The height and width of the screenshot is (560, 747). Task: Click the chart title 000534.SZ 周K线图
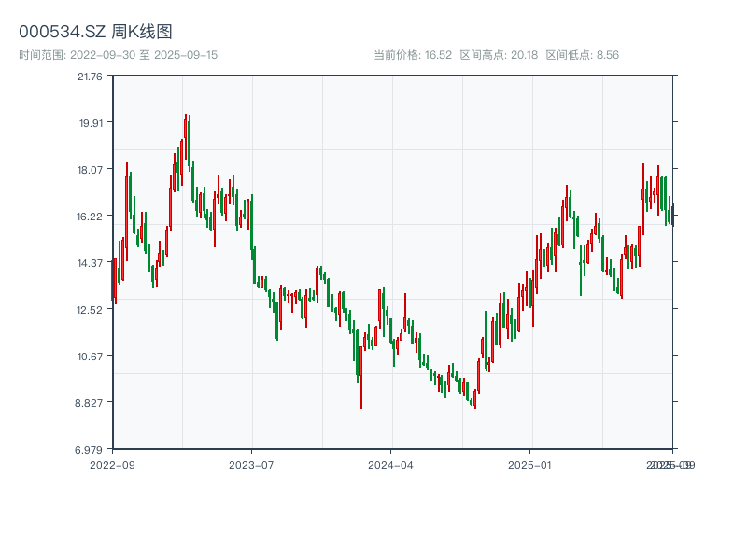(x=95, y=32)
